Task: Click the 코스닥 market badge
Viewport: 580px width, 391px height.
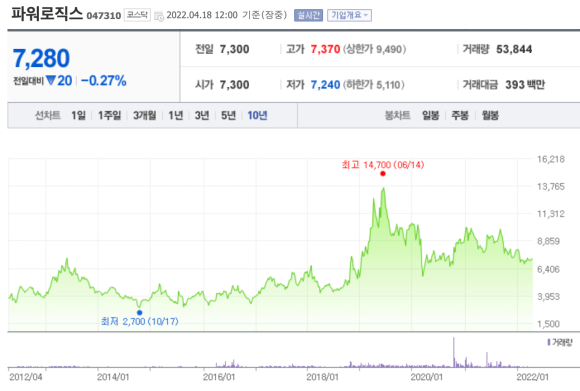Action: click(137, 15)
